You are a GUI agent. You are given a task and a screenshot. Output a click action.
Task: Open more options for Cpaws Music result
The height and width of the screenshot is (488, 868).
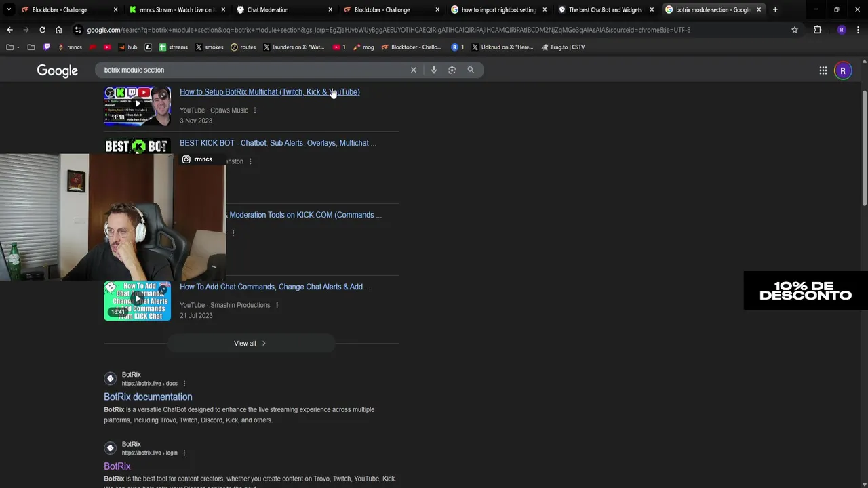pos(255,110)
